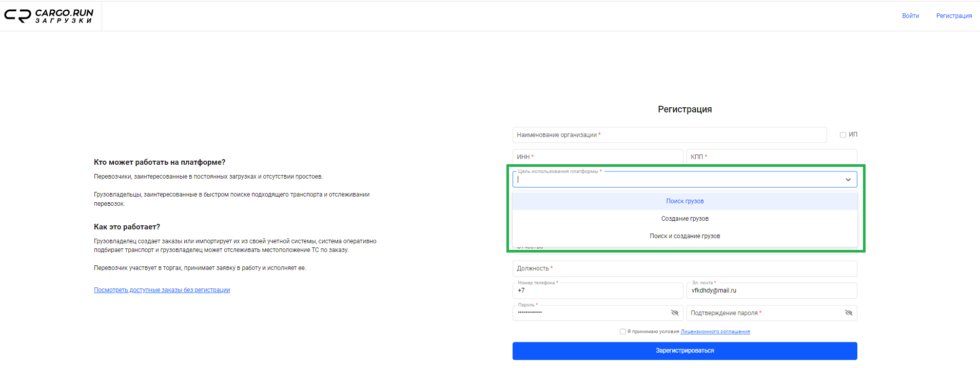Click the heading Как это работает?

pos(127,227)
